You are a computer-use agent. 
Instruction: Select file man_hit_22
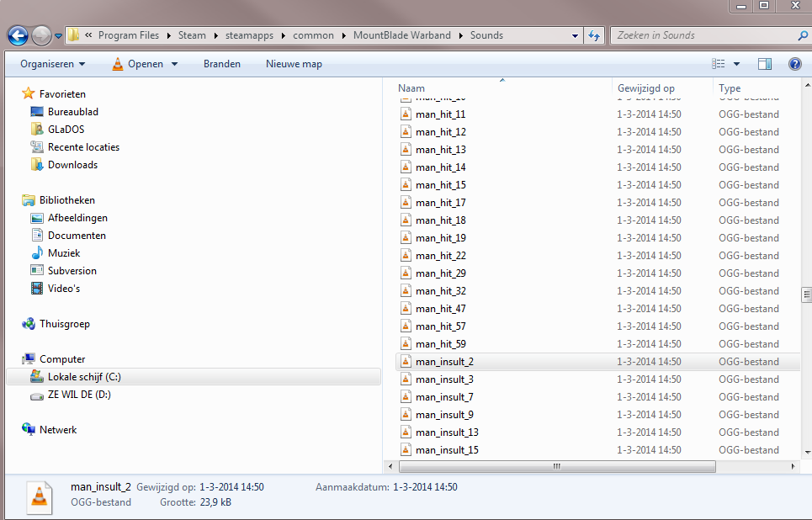coord(441,255)
